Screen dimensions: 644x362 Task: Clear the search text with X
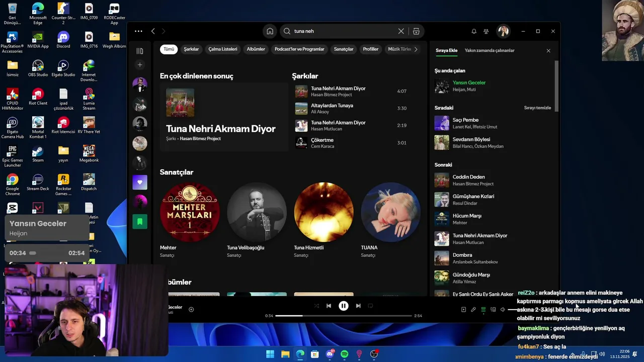[401, 31]
